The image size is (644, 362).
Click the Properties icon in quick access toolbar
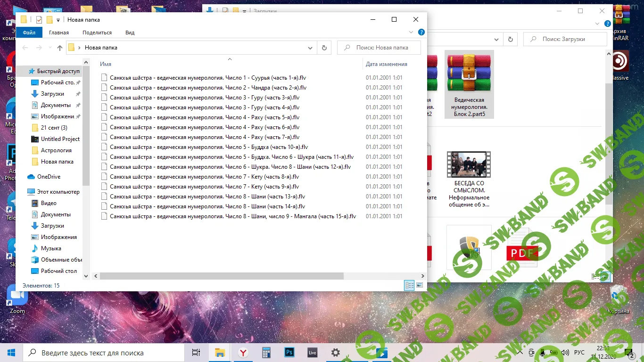(x=39, y=20)
